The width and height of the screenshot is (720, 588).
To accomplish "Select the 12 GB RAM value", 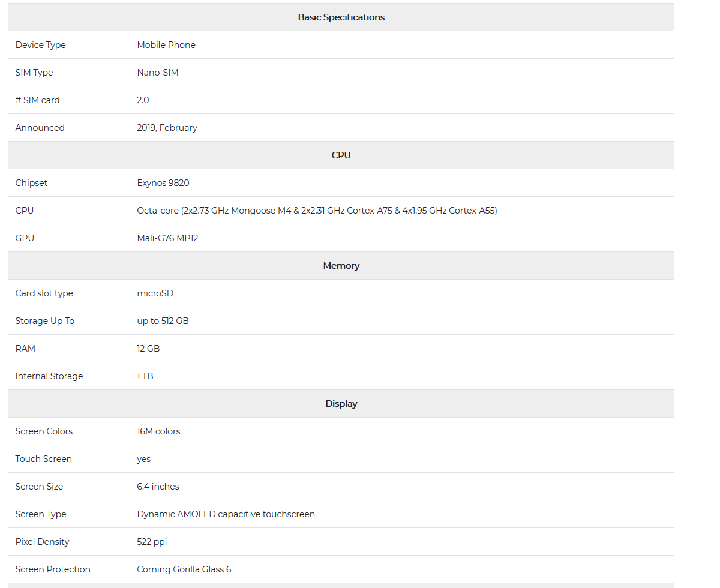I will click(148, 349).
